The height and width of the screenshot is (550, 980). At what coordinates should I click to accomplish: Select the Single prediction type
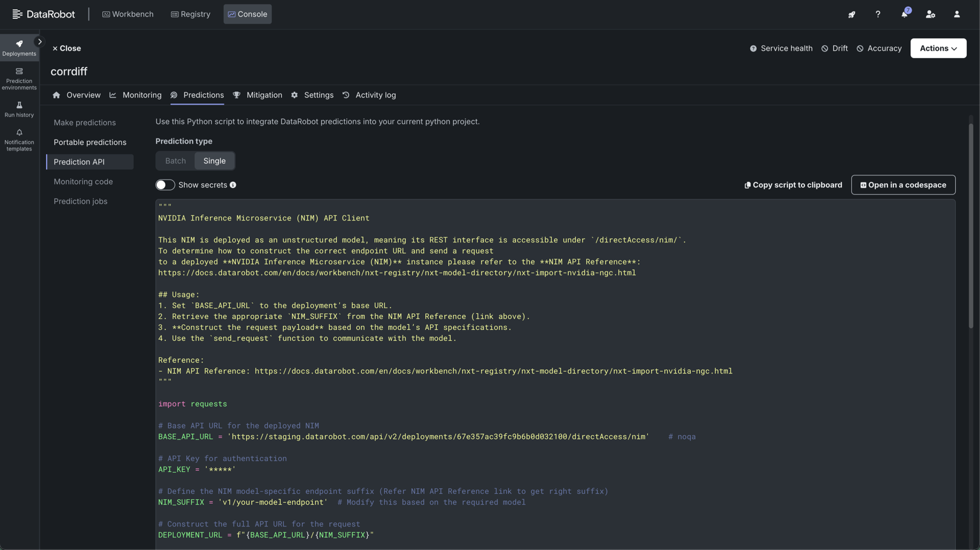click(214, 161)
